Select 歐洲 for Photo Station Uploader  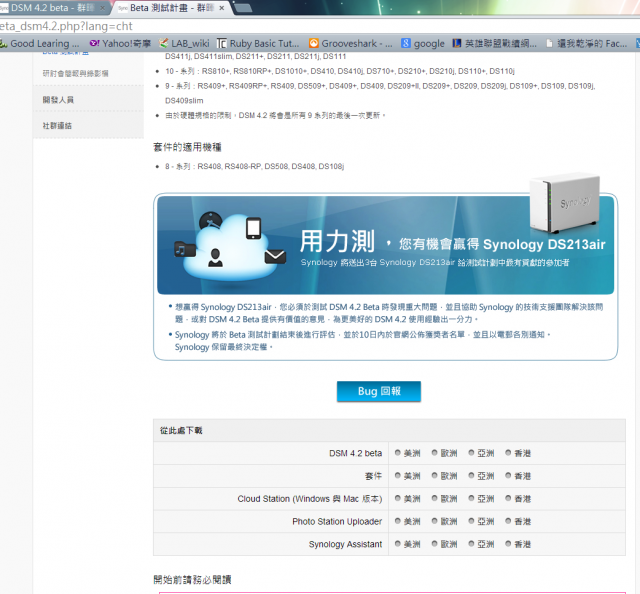[x=435, y=521]
